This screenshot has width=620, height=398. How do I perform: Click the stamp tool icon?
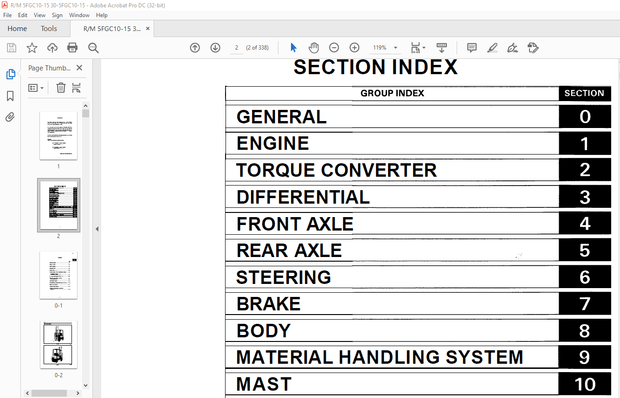tap(533, 48)
